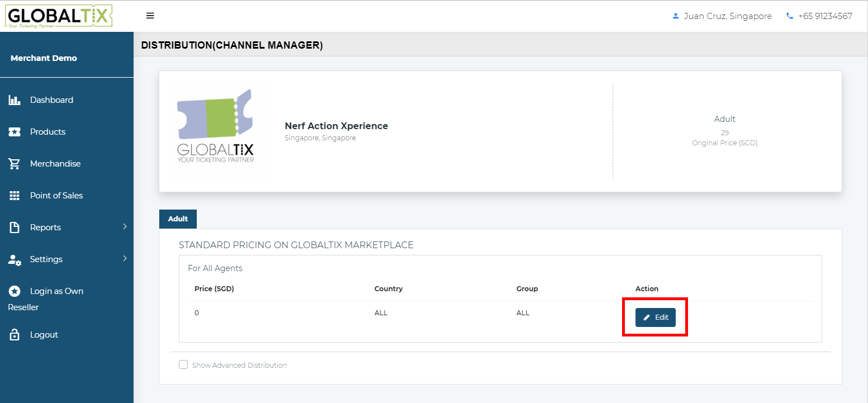
Task: Click Juan Cruz, Singapore user name
Action: tap(728, 16)
